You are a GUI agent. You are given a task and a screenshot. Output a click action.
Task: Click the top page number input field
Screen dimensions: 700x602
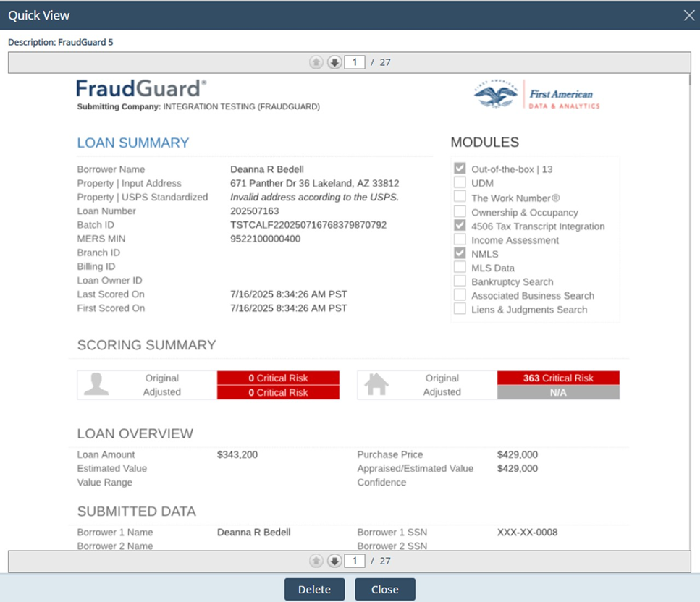click(355, 62)
